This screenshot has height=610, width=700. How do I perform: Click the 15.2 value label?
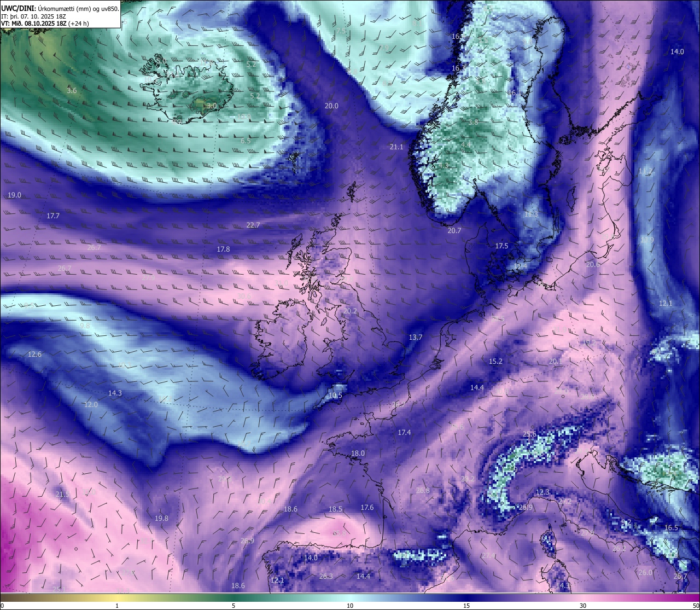(495, 361)
